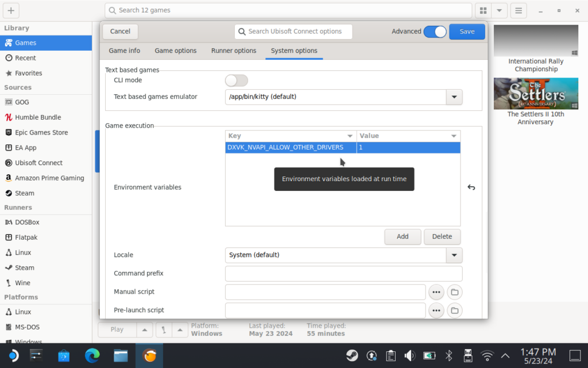Click the Play button

coord(117,329)
